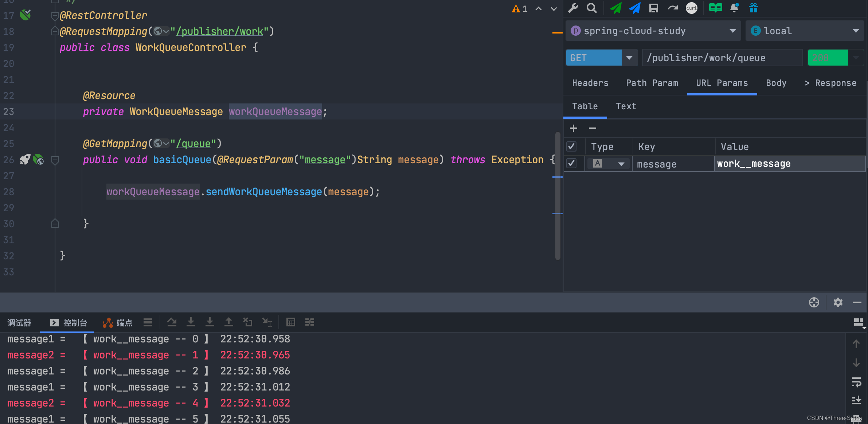868x424 pixels.
Task: Toggle header checkbox in params table
Action: (571, 146)
